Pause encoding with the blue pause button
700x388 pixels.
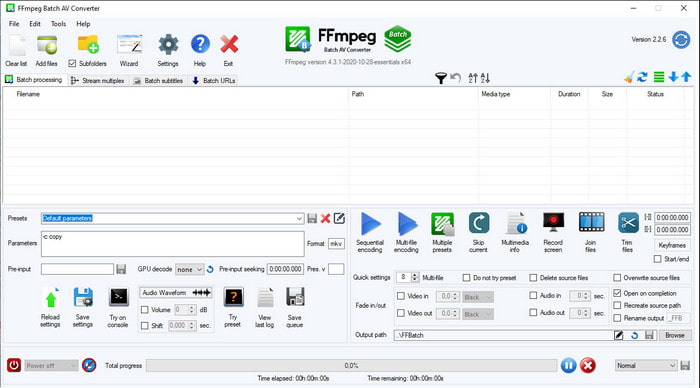(568, 366)
